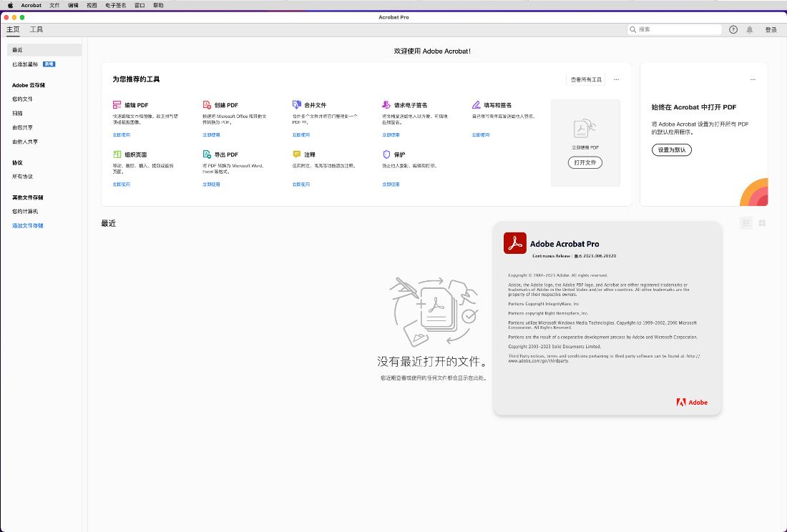
Task: Click the 设置为默认 button
Action: [671, 150]
